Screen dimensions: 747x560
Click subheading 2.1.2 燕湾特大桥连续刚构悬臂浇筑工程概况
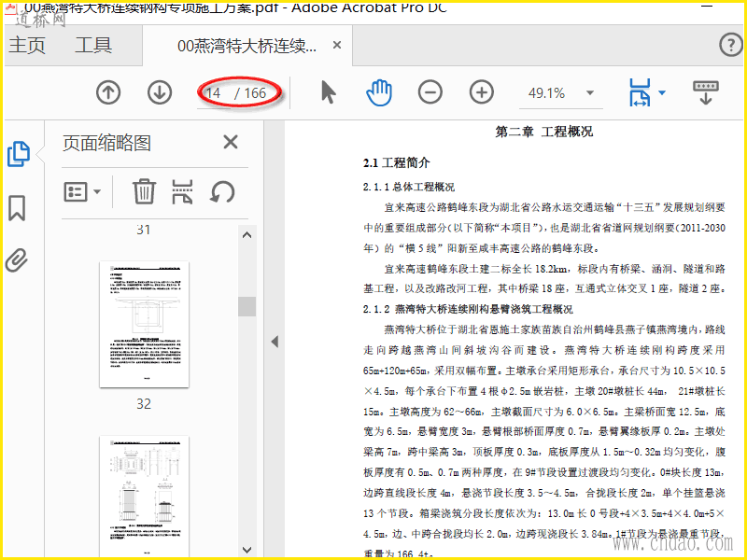coord(468,309)
